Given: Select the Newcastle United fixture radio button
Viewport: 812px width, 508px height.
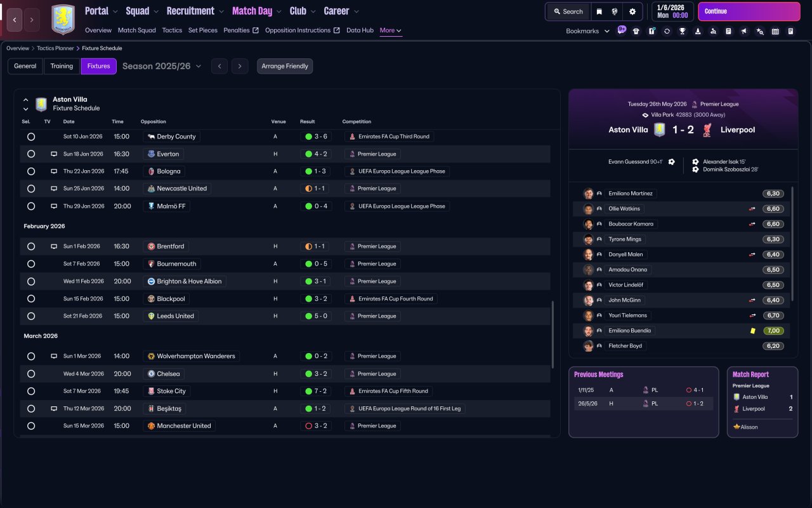Looking at the screenshot, I should pos(30,189).
